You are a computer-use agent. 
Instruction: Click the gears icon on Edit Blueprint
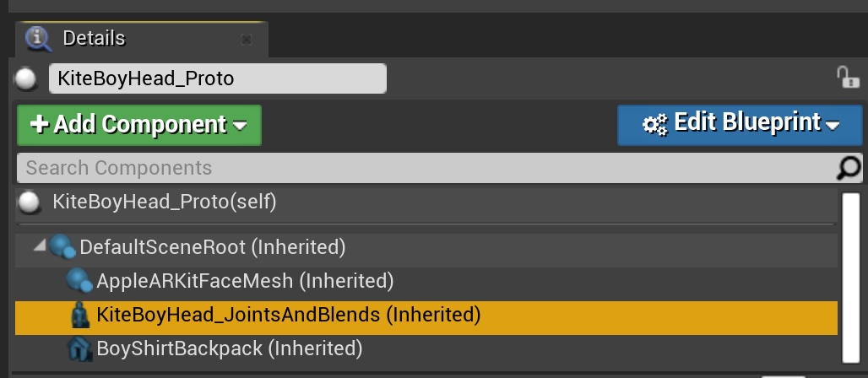pyautogui.click(x=654, y=125)
